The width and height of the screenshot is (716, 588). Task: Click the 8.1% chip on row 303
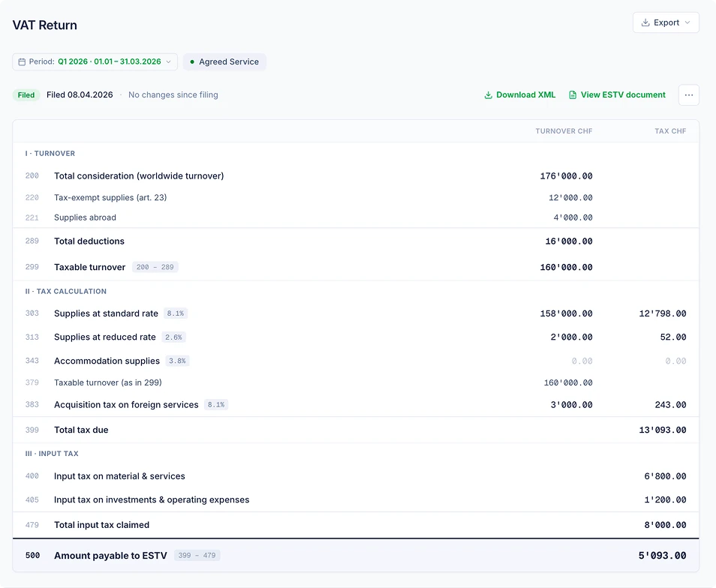click(176, 313)
